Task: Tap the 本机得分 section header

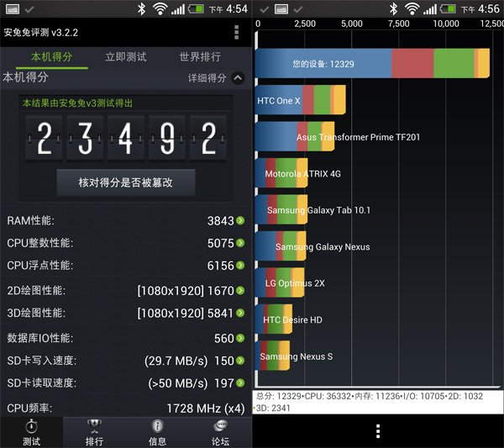Action: pos(25,77)
